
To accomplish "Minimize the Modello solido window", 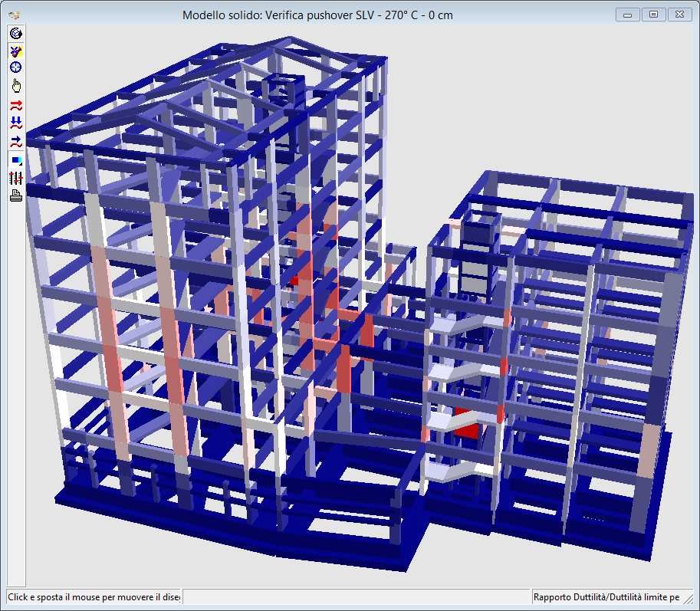I will (x=628, y=15).
